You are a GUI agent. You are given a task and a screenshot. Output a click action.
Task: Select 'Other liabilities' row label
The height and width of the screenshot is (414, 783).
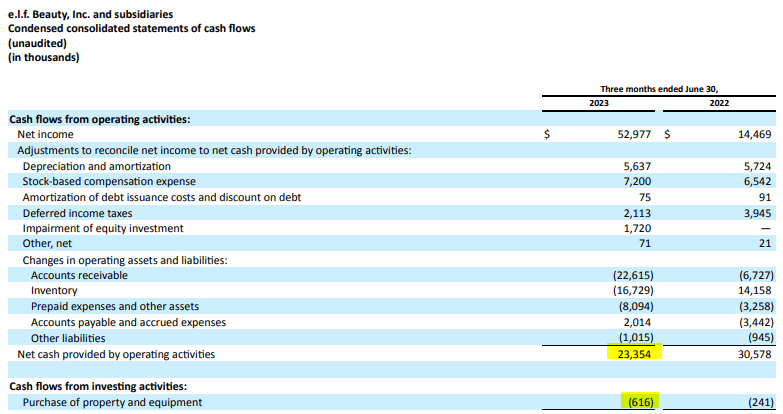pos(68,338)
